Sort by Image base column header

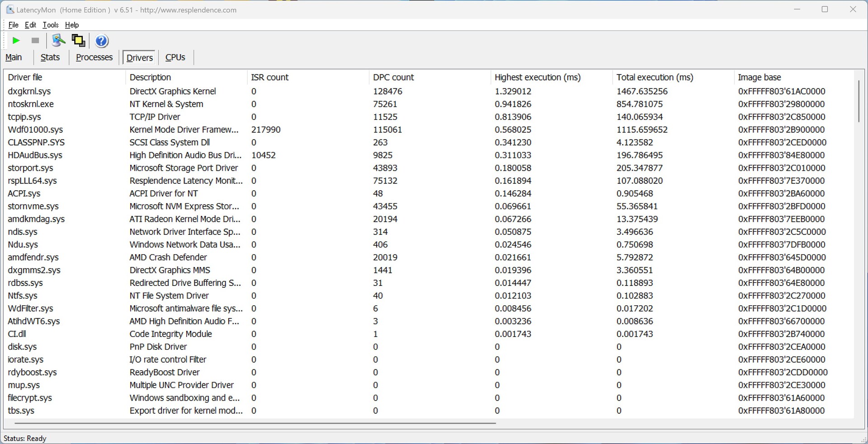click(x=794, y=77)
